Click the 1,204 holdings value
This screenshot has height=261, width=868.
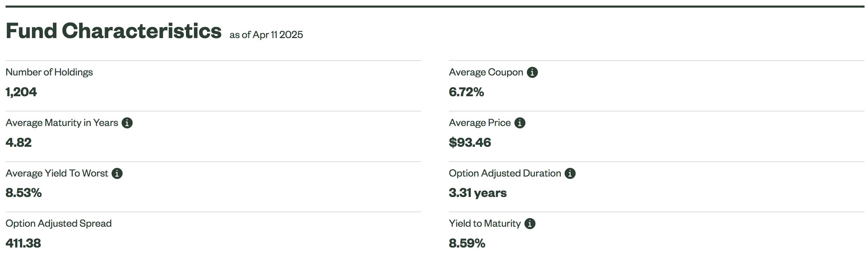(21, 92)
